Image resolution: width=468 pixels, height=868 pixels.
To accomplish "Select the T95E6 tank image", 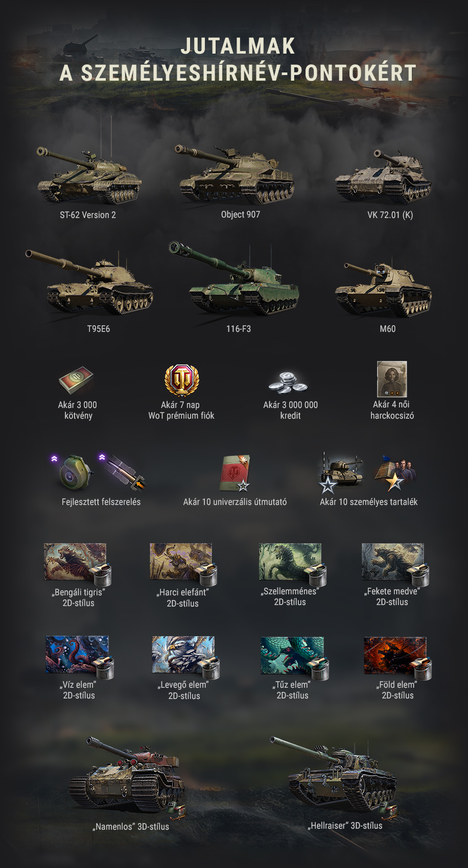I will pos(89,282).
